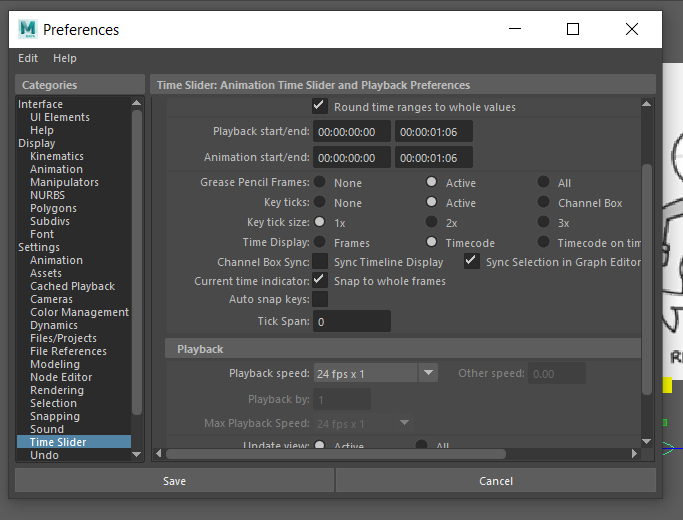Select None for Key ticks
Image resolution: width=683 pixels, height=520 pixels.
click(x=320, y=202)
